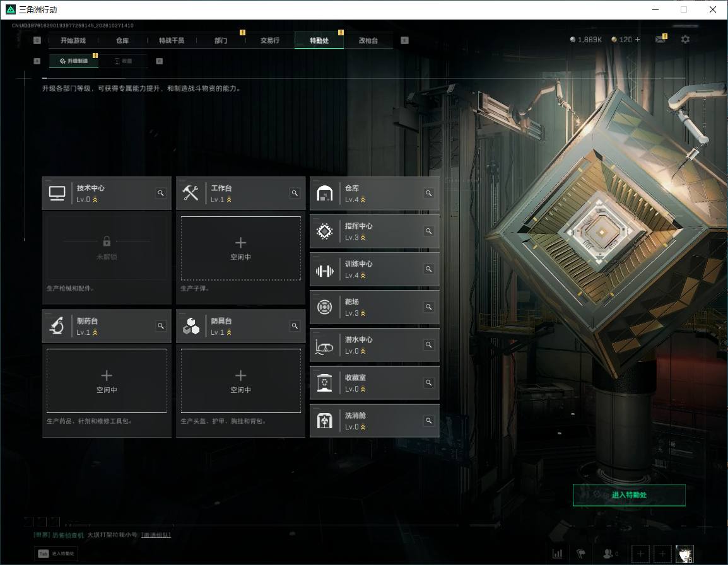View 仓库 department details with magnifier
728x565 pixels.
pyautogui.click(x=428, y=193)
